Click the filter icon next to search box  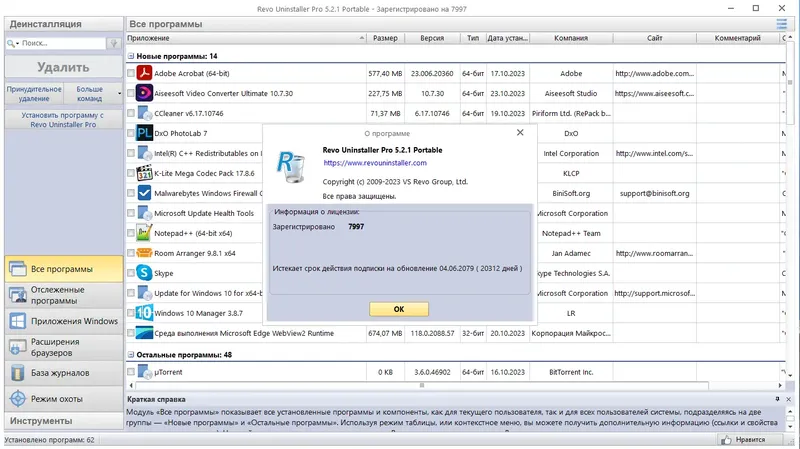[114, 43]
